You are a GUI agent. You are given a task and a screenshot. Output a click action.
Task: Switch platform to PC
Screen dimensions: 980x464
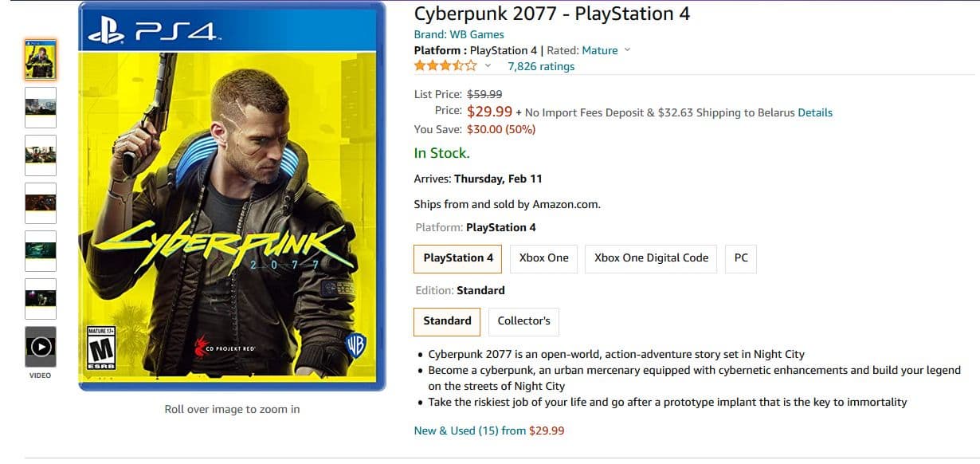pos(741,258)
